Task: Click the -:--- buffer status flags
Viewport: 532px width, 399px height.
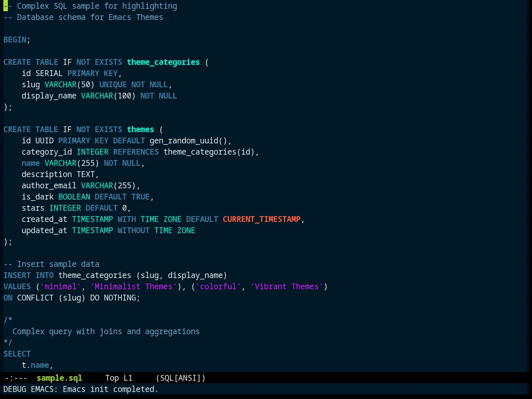Action: 16,378
